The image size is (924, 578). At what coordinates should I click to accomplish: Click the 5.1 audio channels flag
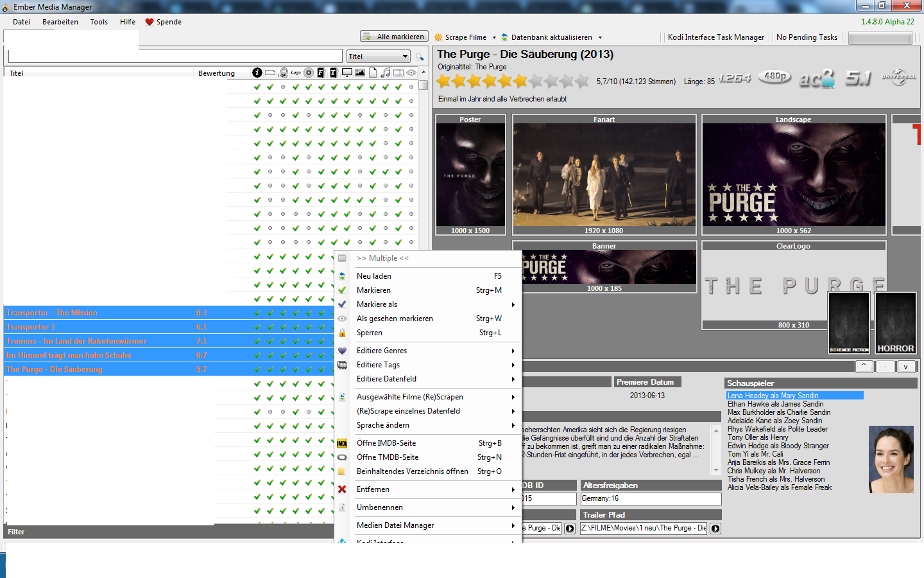tap(859, 78)
